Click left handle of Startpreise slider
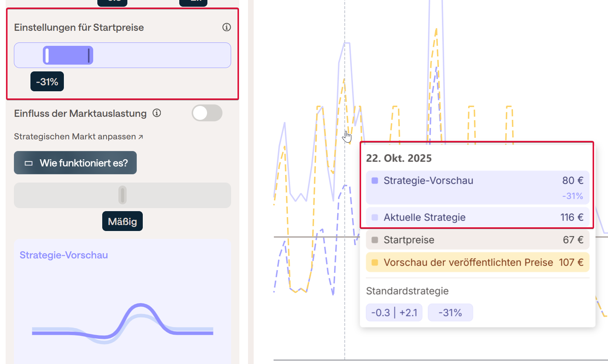 (x=47, y=56)
